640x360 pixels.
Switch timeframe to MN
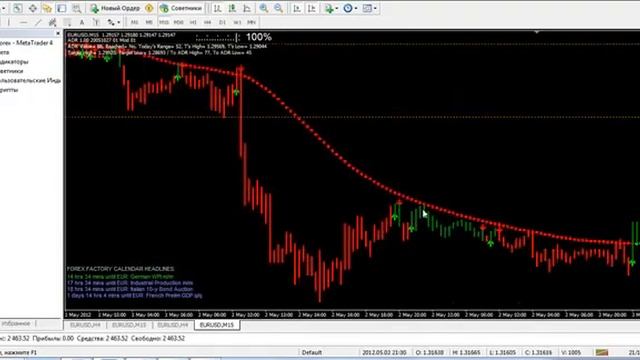(x=251, y=22)
